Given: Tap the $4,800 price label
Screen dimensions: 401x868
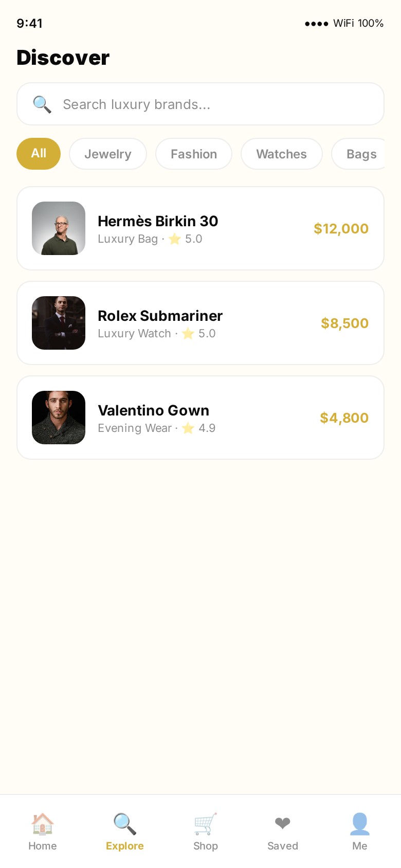Looking at the screenshot, I should (x=344, y=418).
